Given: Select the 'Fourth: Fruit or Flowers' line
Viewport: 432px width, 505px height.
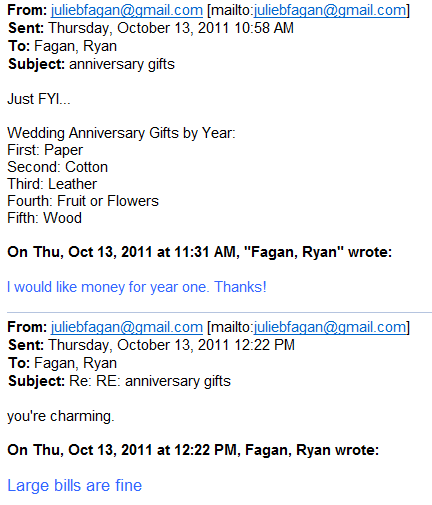Looking at the screenshot, I should [83, 201].
